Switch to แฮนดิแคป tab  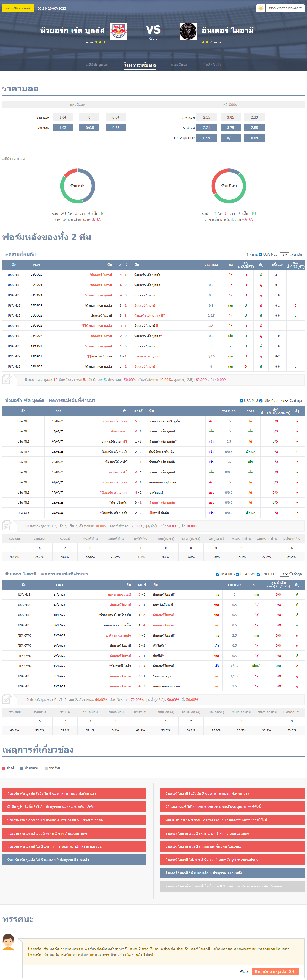179,65
